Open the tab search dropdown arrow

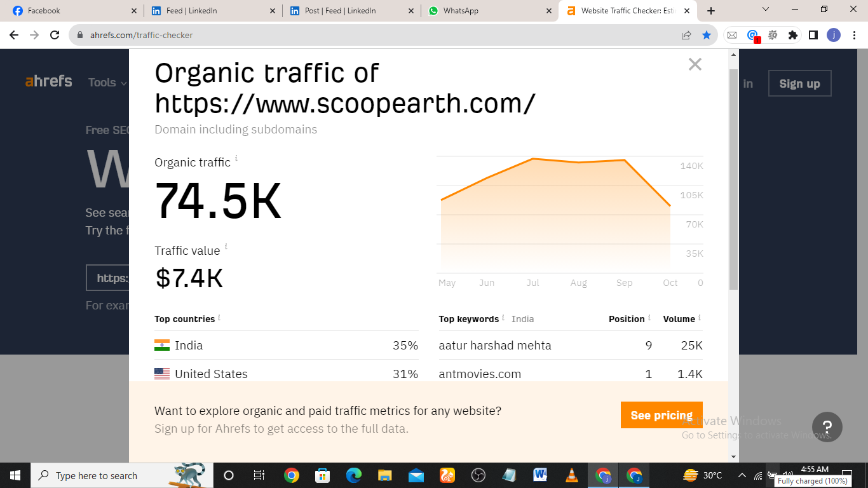765,10
